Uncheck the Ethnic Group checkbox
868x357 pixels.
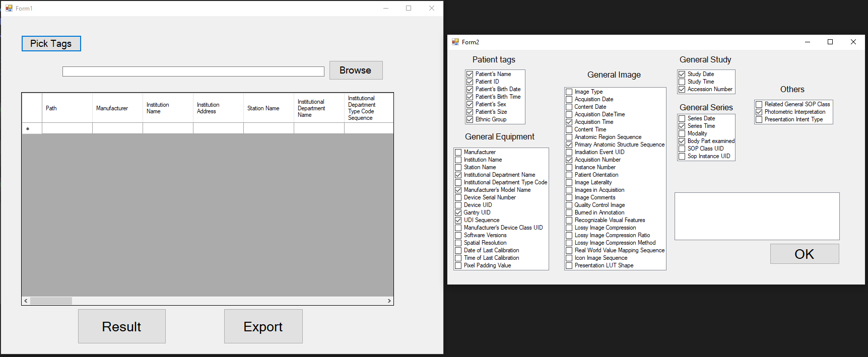coord(470,119)
